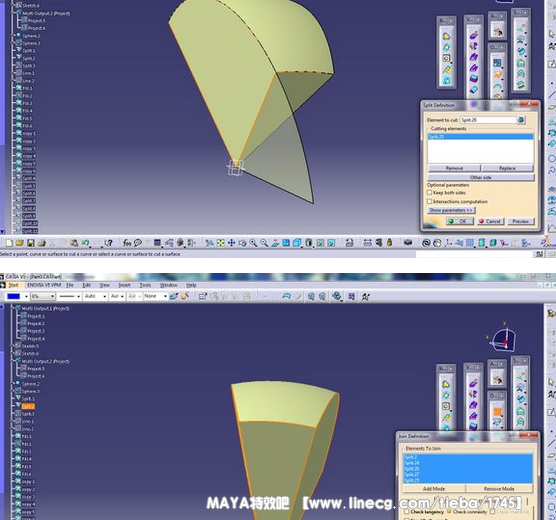Click the Cancel button in the Split Definition dialog
The height and width of the screenshot is (520, 556).
[491, 221]
